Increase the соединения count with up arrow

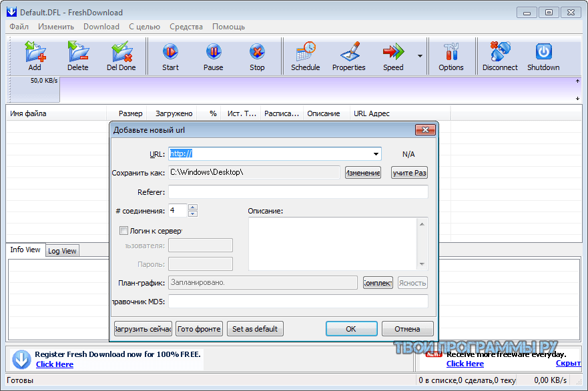point(193,208)
